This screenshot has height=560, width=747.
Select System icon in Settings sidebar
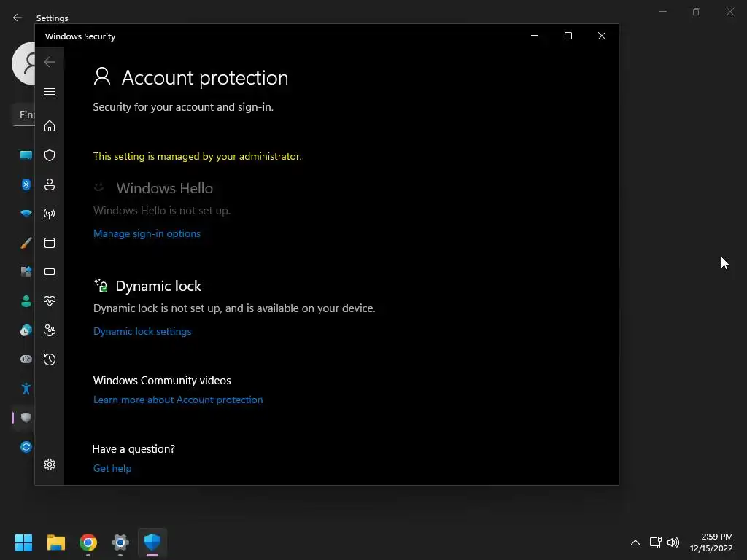pyautogui.click(x=26, y=155)
